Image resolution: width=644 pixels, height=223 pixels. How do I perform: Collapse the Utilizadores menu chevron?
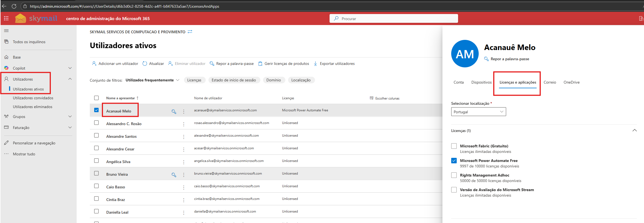pyautogui.click(x=70, y=79)
